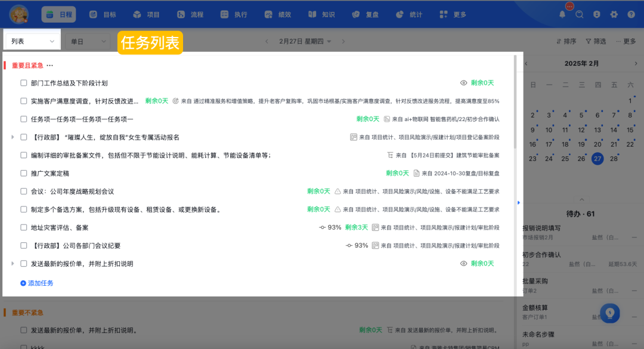Open the settings gear icon
The width and height of the screenshot is (644, 349).
click(615, 14)
